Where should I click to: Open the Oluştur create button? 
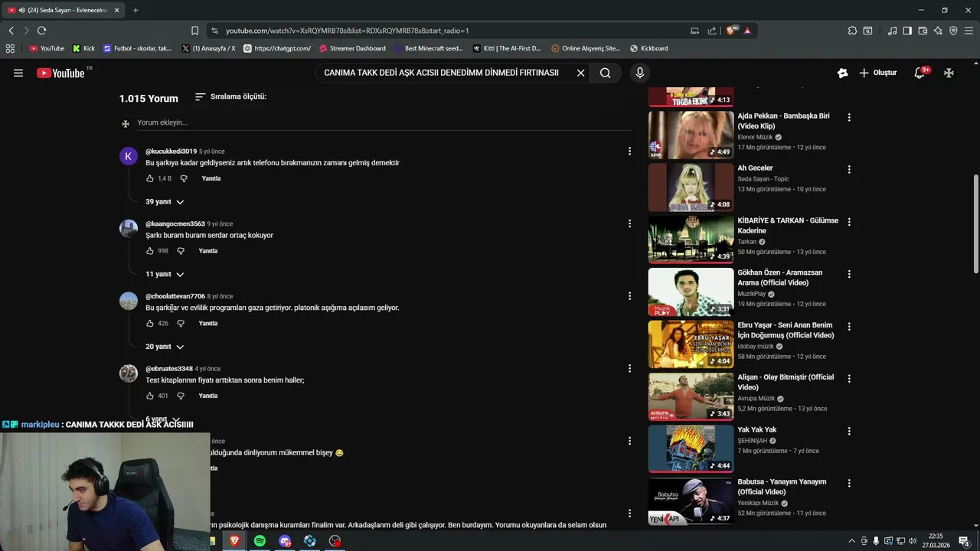pos(877,73)
